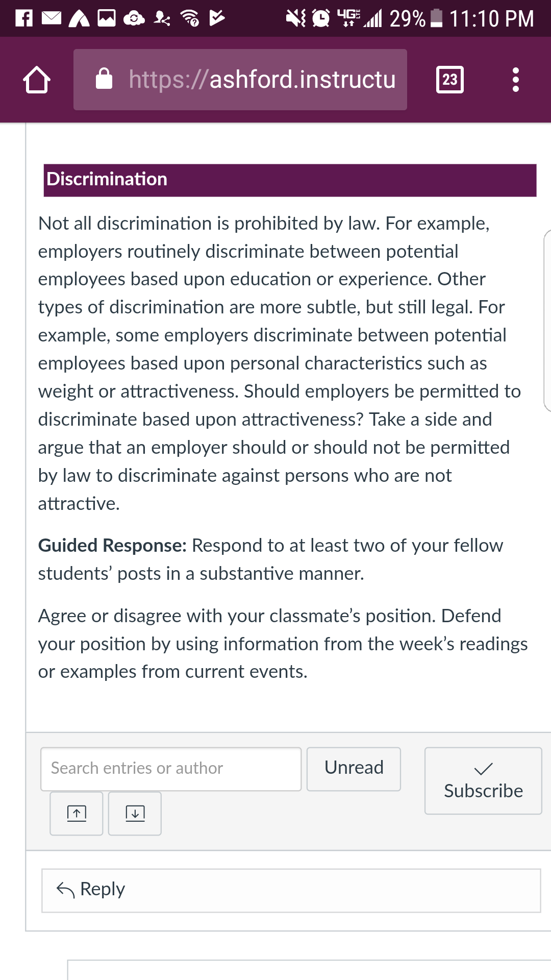
Task: Select the Discrimination heading banner
Action: click(290, 180)
